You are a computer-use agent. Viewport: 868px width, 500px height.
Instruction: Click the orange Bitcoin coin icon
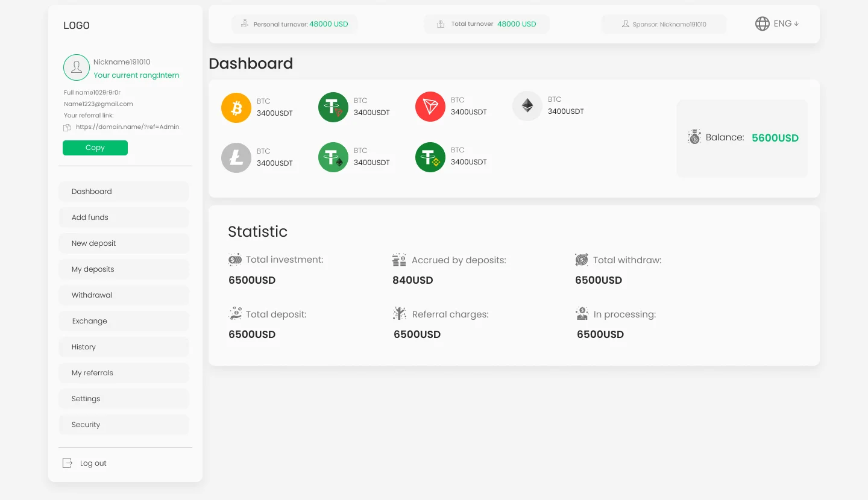[236, 108]
